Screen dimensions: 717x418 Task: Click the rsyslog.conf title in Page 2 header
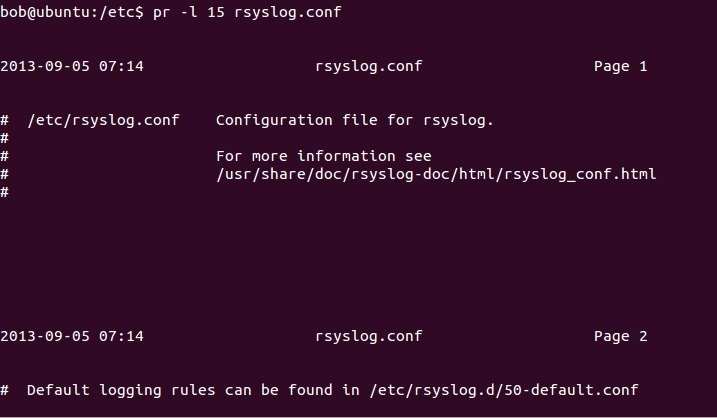click(x=369, y=337)
